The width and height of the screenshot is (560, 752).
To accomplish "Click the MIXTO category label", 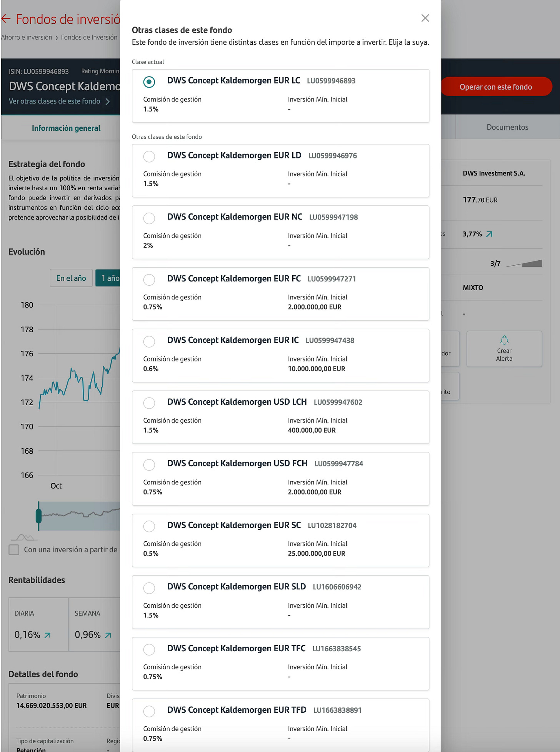I will 473,288.
